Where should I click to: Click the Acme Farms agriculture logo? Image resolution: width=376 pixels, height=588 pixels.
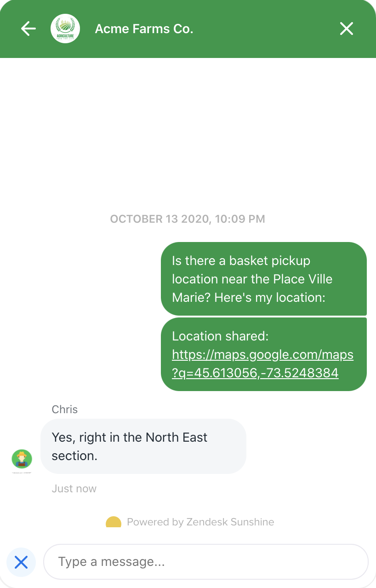(65, 29)
